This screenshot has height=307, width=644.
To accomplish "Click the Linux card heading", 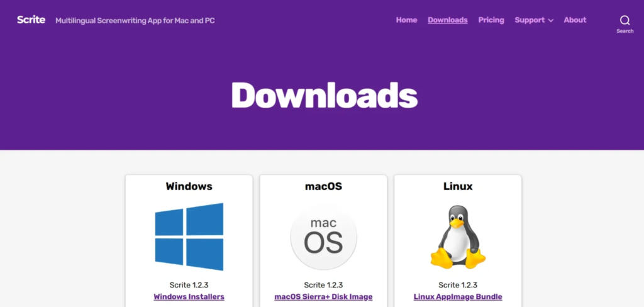I will pos(458,187).
